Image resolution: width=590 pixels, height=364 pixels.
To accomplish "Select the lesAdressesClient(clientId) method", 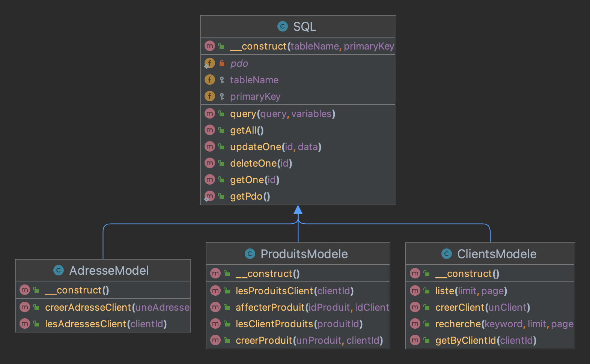I will coord(105,324).
